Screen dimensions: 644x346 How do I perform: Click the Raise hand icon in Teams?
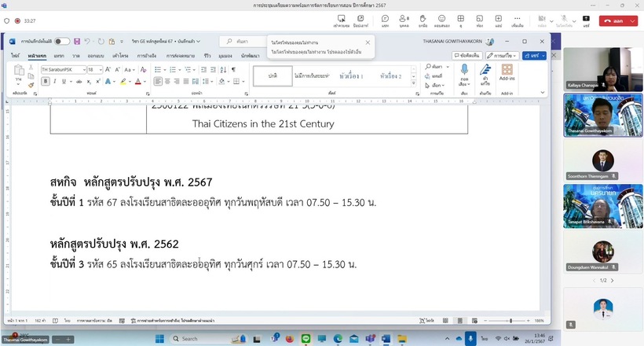423,20
